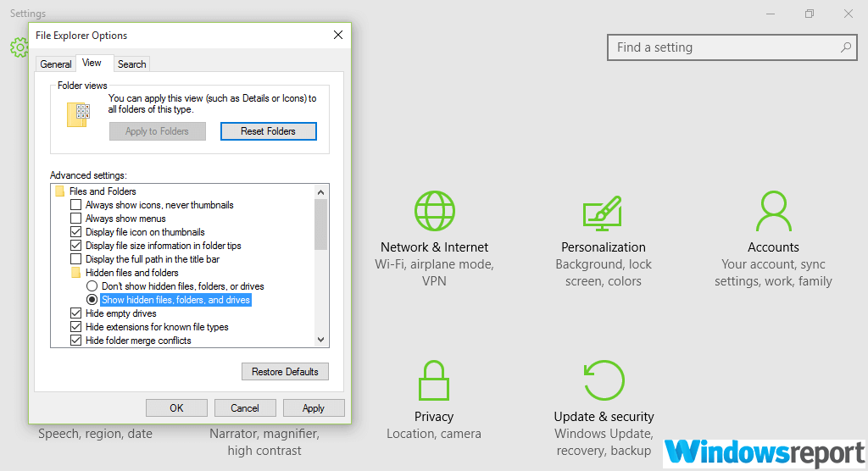Open Network & Internet globe icon
This screenshot has height=471, width=868.
tap(434, 211)
